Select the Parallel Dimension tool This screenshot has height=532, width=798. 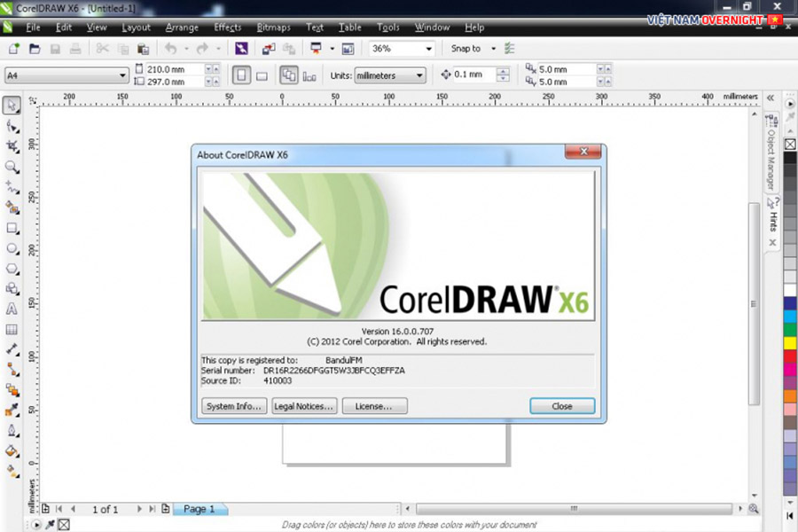click(12, 349)
